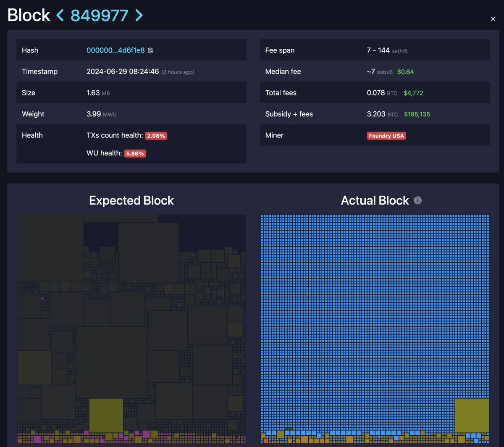Image resolution: width=504 pixels, height=447 pixels.
Task: Click the Actual Block heading
Action: [x=375, y=200]
